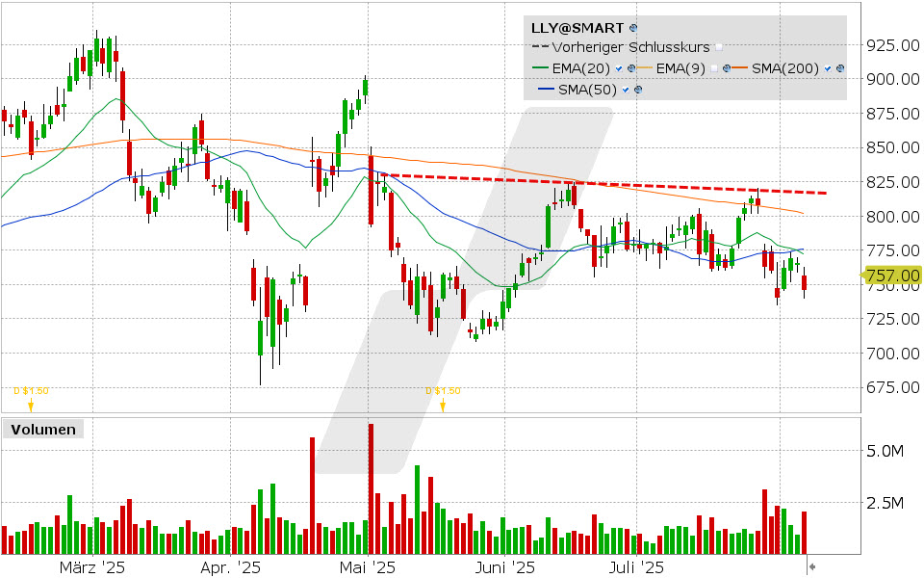Click the highlighted current price 757.00 tag
The width and height of the screenshot is (924, 578).
[x=892, y=276]
